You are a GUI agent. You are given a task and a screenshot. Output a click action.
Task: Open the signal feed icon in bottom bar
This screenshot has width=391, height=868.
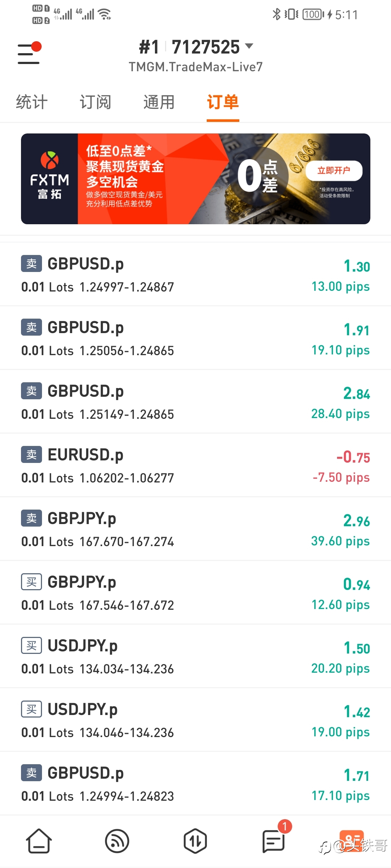117,841
